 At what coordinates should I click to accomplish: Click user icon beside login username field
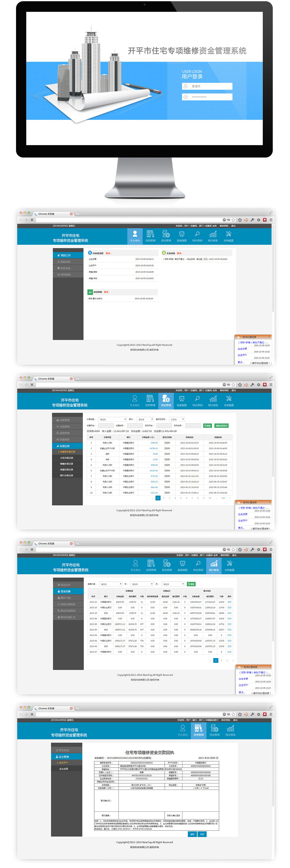tap(185, 86)
